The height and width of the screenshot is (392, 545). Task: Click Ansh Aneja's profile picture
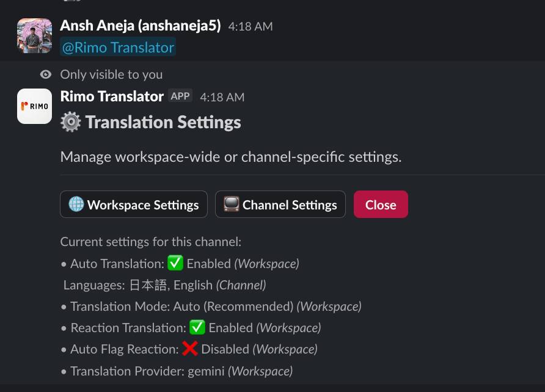(34, 35)
